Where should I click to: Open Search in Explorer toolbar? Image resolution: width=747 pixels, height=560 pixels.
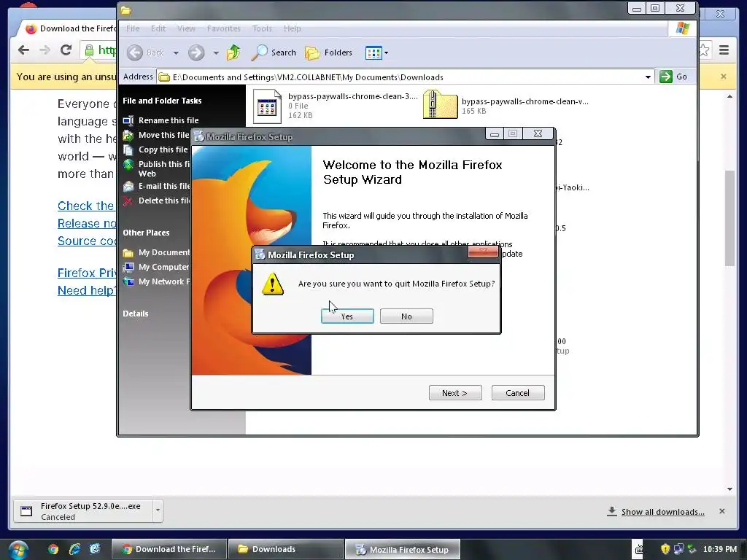pos(274,52)
